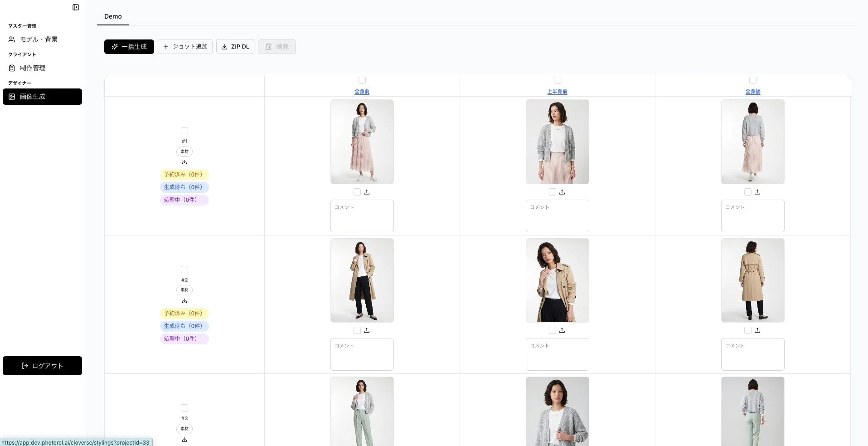
Task: Select the row #1 checkbox
Action: pyautogui.click(x=184, y=131)
